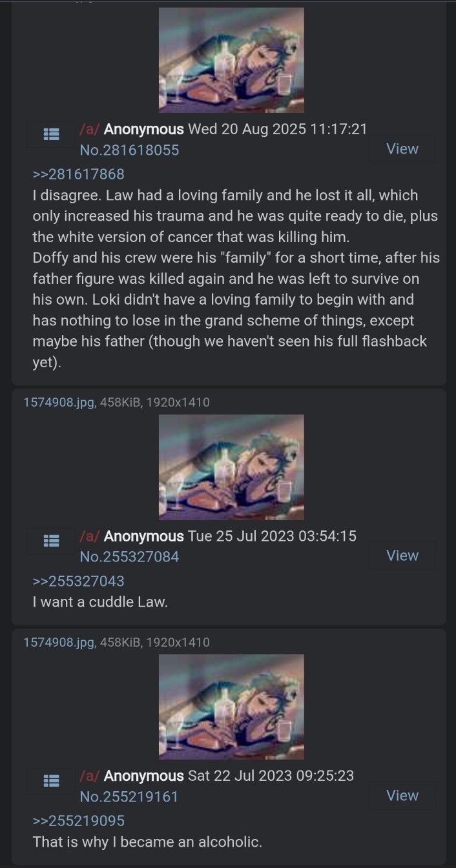The height and width of the screenshot is (868, 456).
Task: Open the /a/ board link in 22 Jul 2023 post
Action: click(x=90, y=776)
